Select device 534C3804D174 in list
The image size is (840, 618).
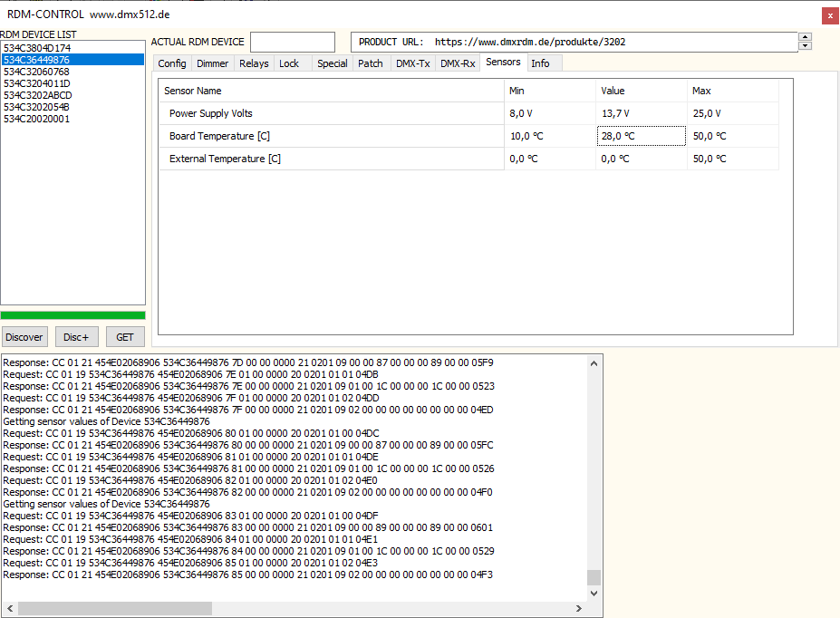coord(37,48)
